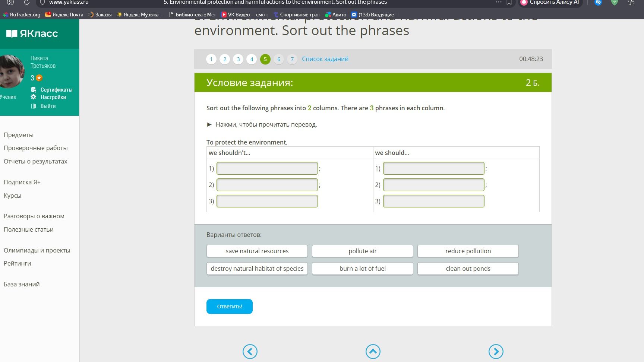Click the 00:48:23 timer
644x362 pixels.
click(531, 59)
